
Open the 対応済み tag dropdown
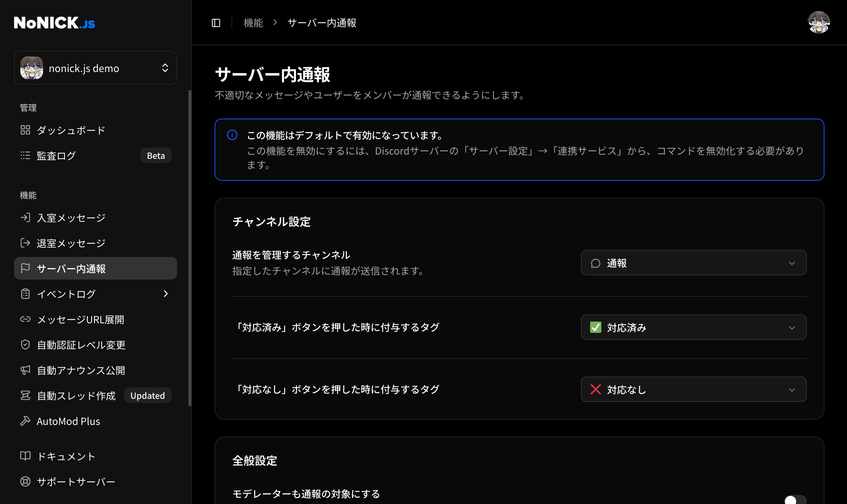(693, 327)
